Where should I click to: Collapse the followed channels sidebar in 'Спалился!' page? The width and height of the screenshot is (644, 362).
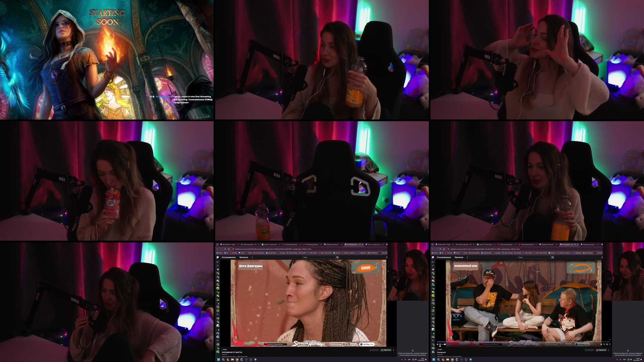[x=433, y=262]
